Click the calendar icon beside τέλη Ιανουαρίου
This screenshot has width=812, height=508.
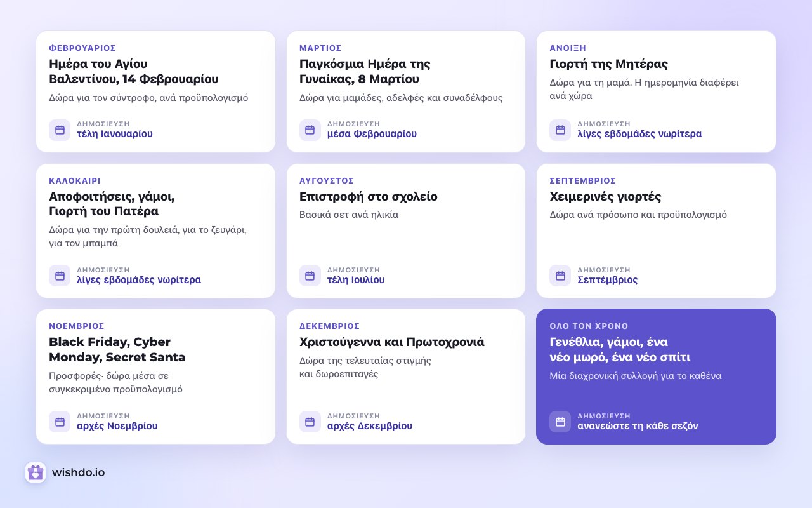tap(60, 130)
